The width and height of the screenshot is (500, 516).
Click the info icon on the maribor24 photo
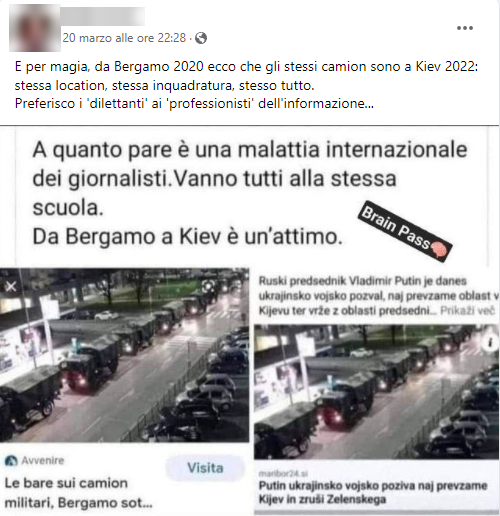click(490, 343)
